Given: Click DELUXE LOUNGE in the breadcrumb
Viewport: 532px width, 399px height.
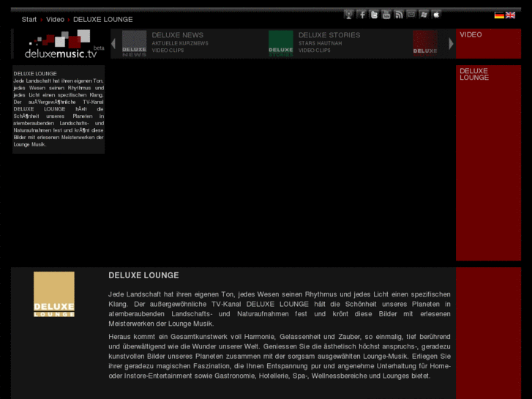Looking at the screenshot, I should [x=102, y=19].
